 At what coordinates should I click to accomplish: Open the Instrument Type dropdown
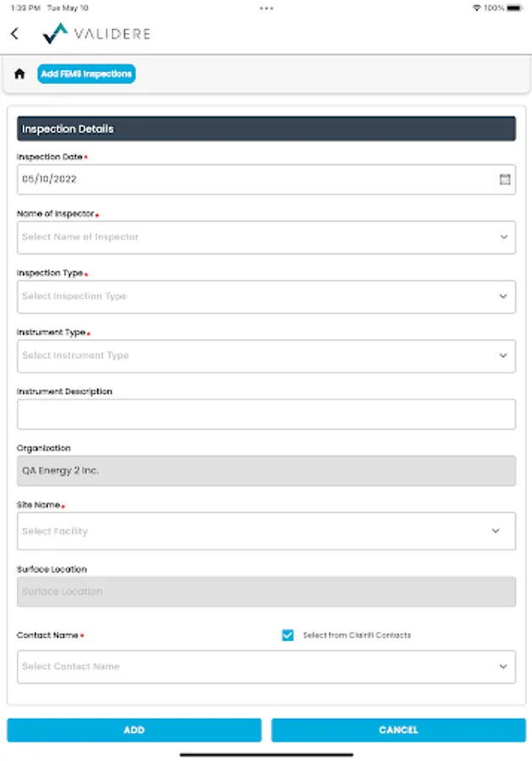266,356
